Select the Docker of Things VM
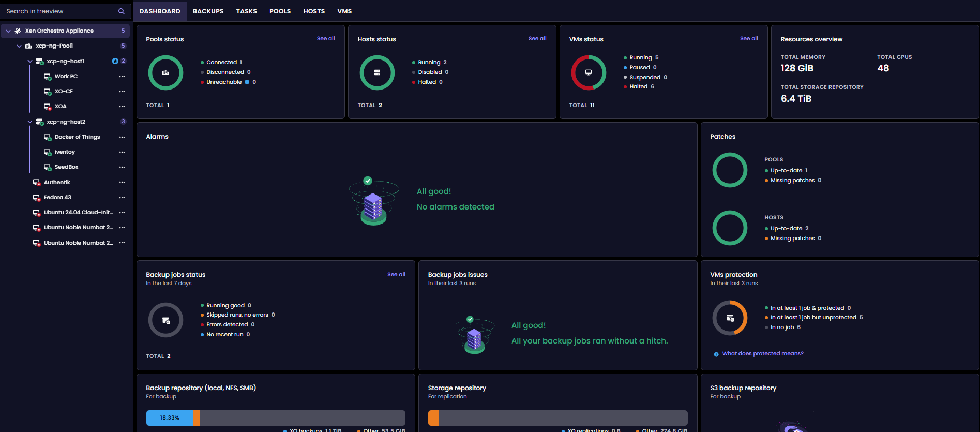This screenshot has width=980, height=432. point(77,137)
